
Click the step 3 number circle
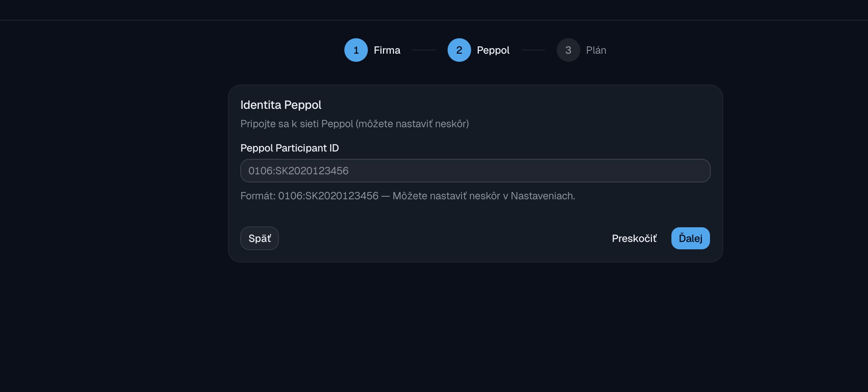(x=568, y=50)
